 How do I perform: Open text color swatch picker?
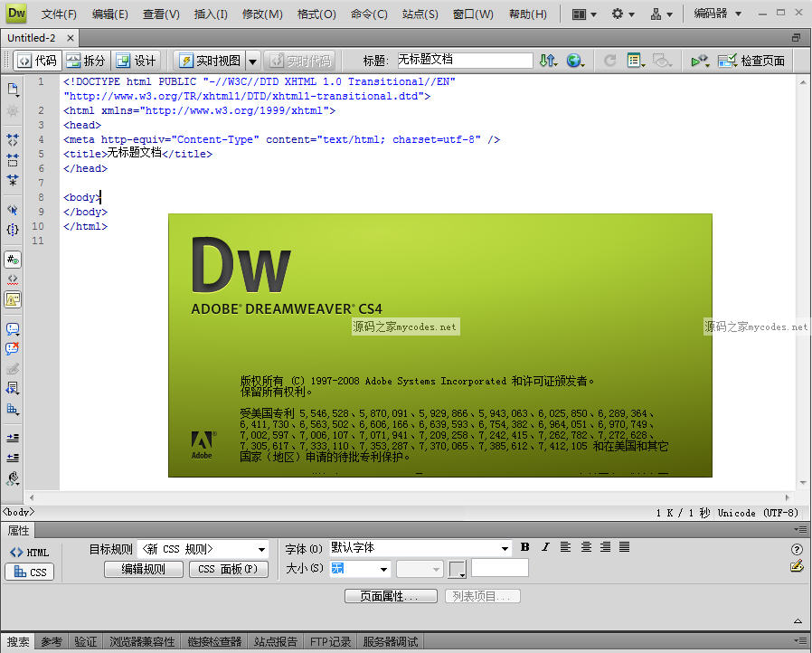(458, 569)
